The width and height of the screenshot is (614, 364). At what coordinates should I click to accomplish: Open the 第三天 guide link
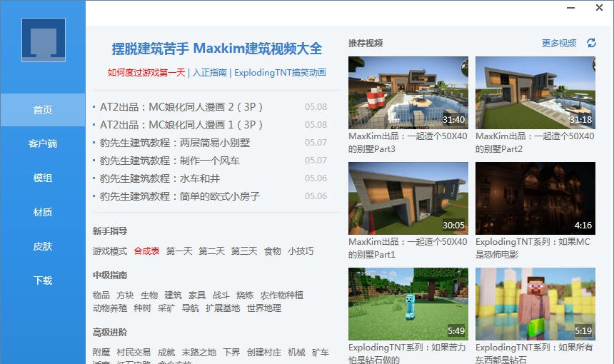coord(244,251)
